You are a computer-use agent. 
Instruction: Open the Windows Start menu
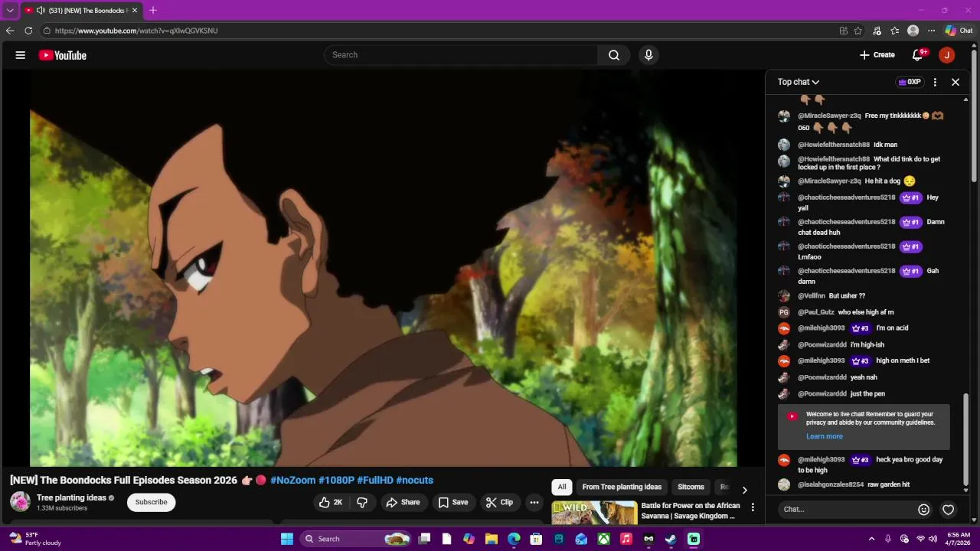tap(287, 539)
